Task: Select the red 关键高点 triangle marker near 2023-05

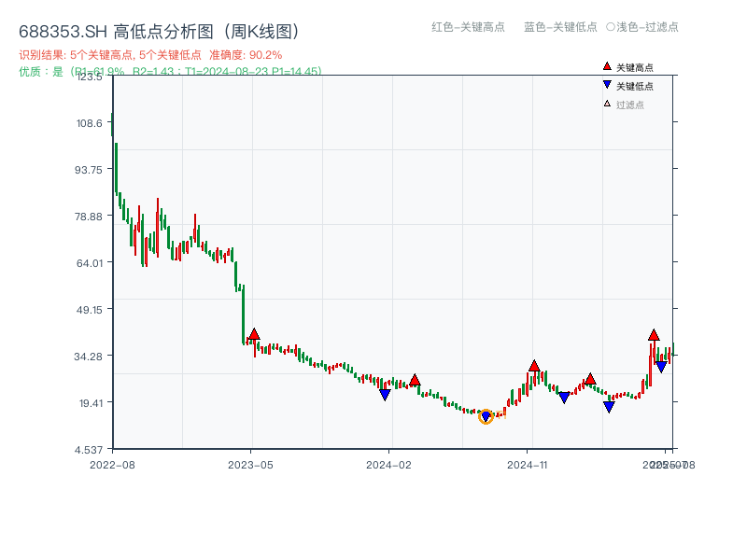Action: pos(252,333)
